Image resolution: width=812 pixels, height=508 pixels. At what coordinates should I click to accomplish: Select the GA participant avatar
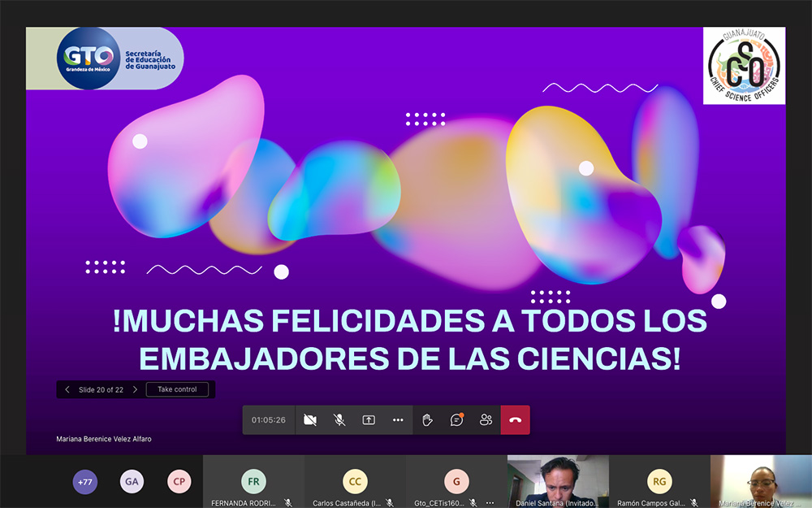point(132,482)
